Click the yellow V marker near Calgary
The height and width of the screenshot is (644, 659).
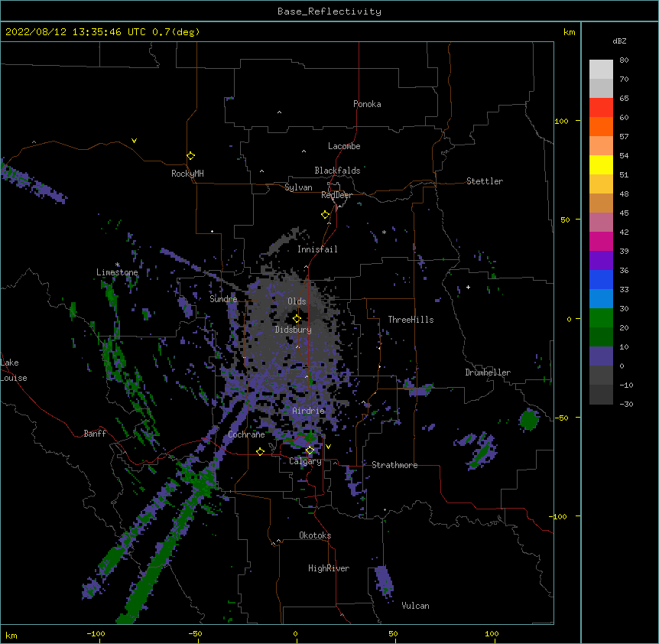coord(328,447)
